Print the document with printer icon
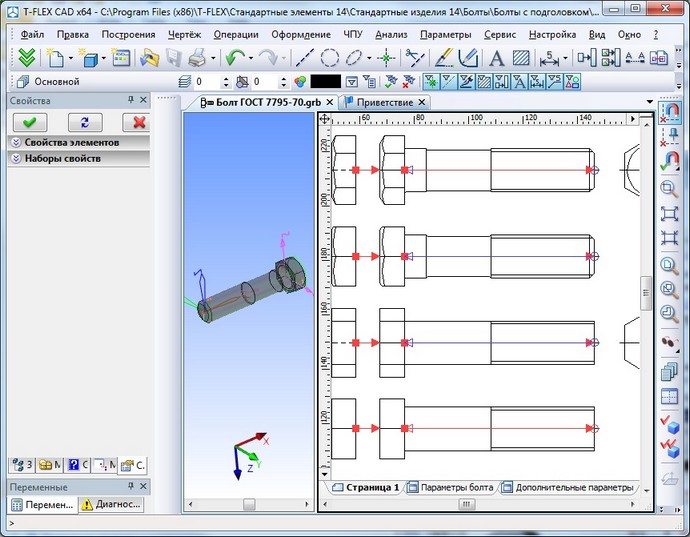690x537 pixels. coord(198,58)
